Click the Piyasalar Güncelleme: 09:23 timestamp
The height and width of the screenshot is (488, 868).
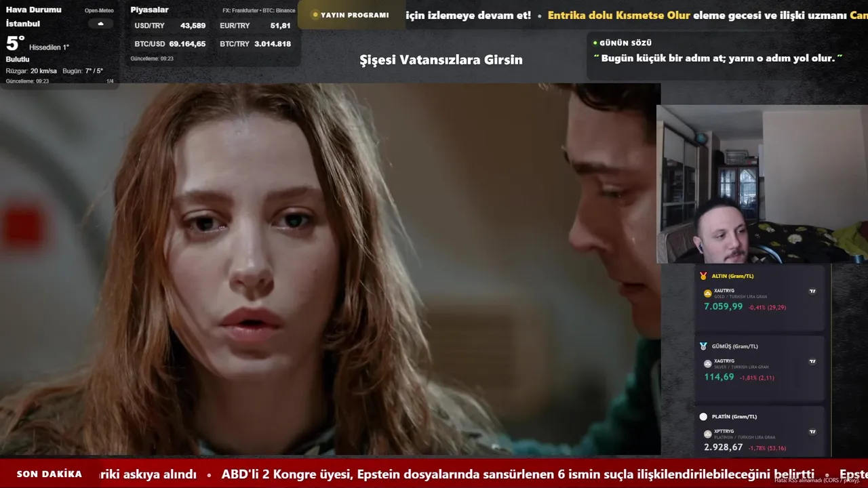coord(152,59)
